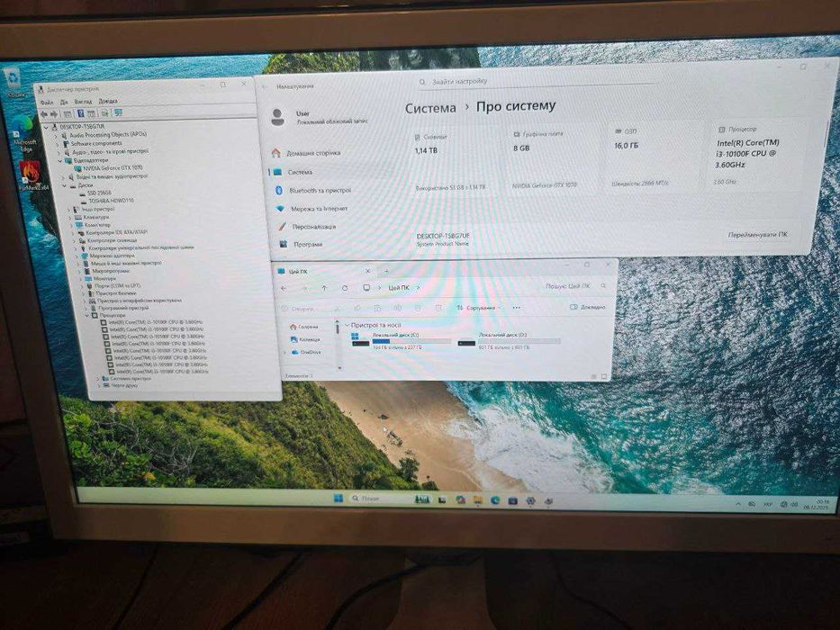Collapse the Пристрої та носії group
The width and height of the screenshot is (840, 630).
[348, 325]
